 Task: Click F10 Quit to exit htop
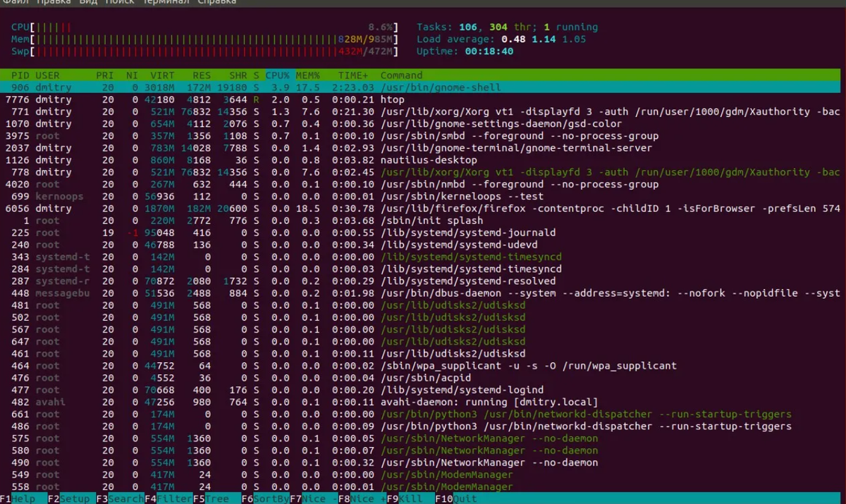458,498
